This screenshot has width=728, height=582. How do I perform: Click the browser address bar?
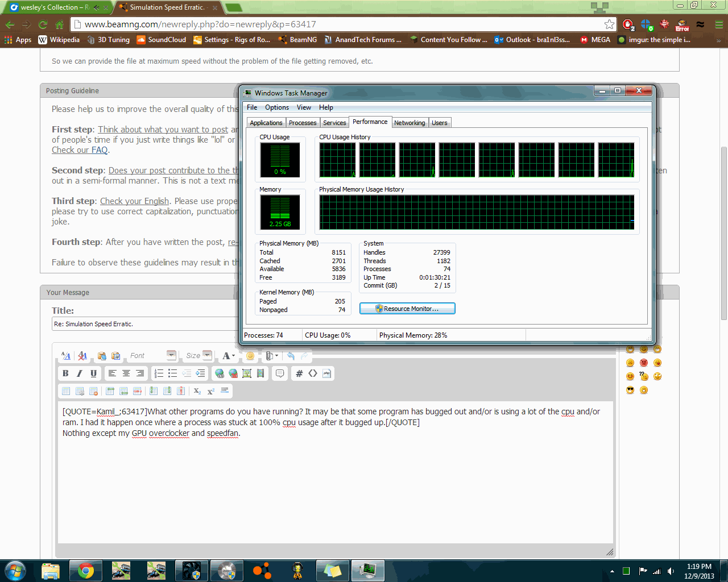pos(342,24)
